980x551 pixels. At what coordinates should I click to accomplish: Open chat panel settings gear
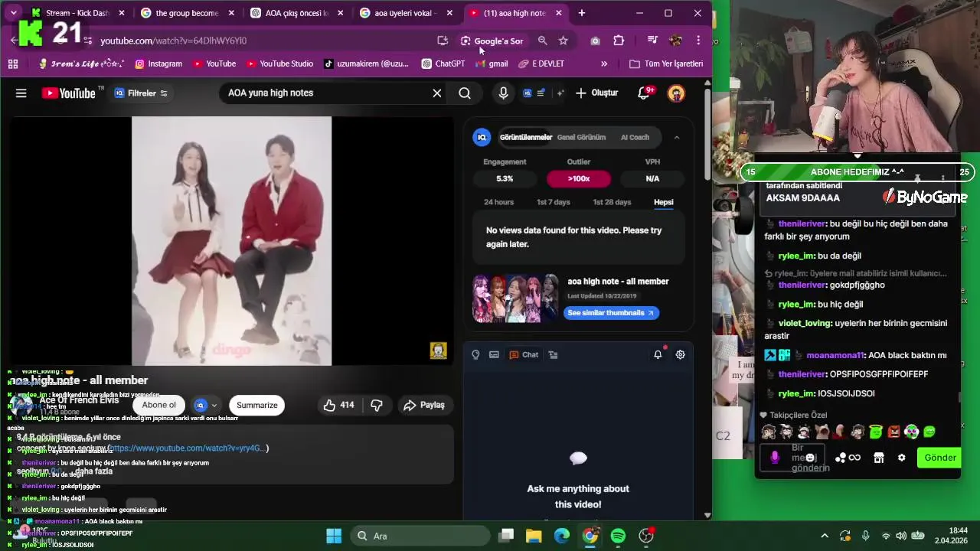coord(680,354)
